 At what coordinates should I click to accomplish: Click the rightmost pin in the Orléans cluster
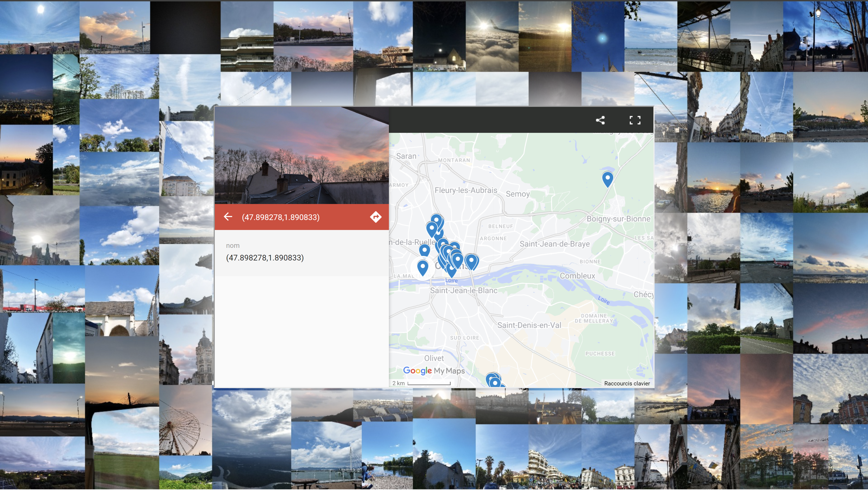(471, 260)
